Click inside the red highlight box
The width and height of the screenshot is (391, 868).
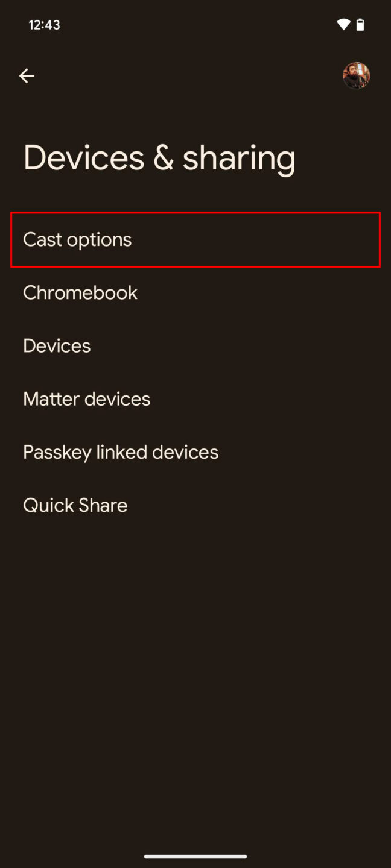[x=195, y=239]
